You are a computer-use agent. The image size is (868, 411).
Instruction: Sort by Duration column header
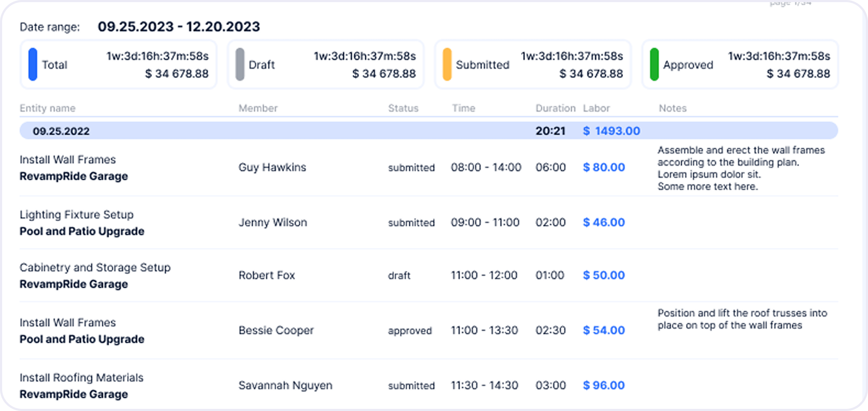pos(555,108)
